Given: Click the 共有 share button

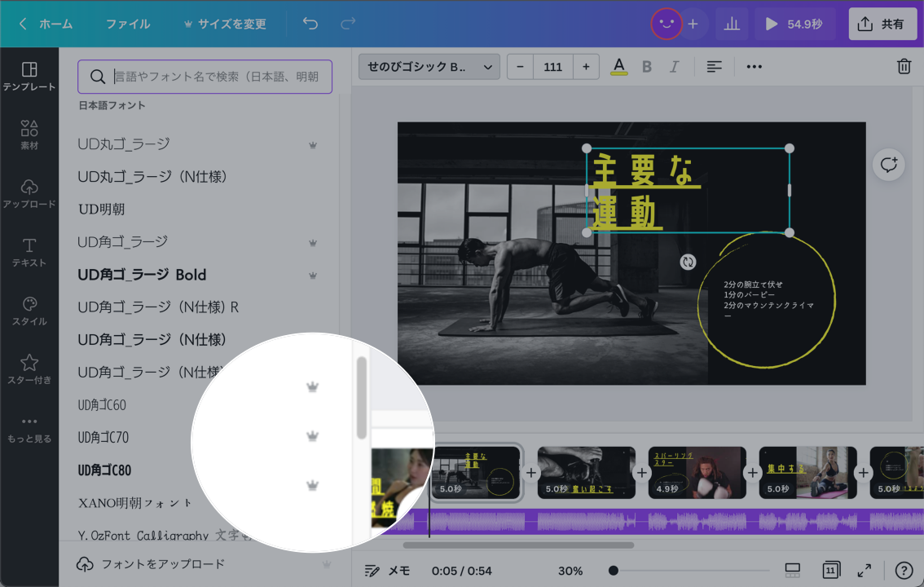Looking at the screenshot, I should click(882, 24).
